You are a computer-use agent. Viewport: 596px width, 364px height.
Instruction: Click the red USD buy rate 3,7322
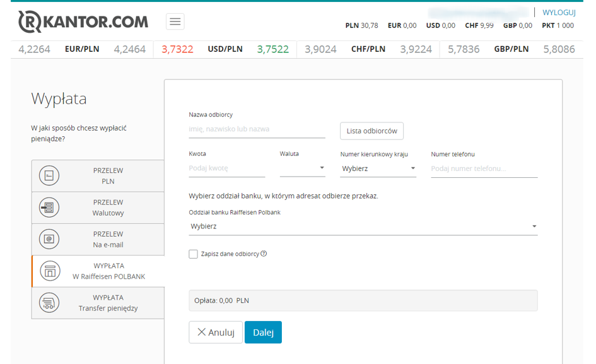177,49
